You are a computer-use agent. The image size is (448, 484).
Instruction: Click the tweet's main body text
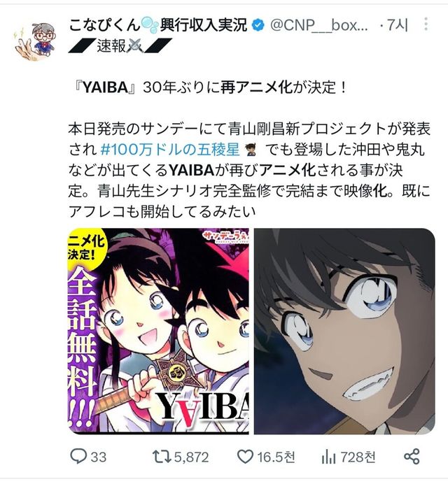click(x=249, y=150)
